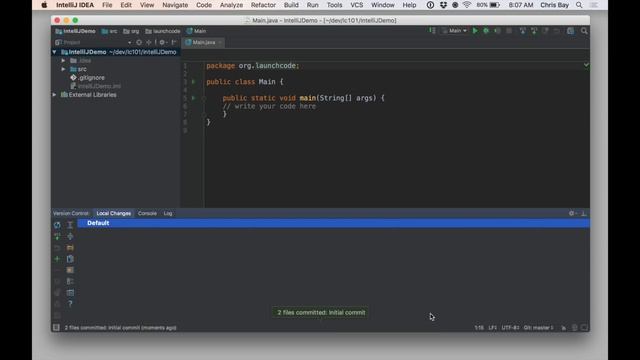This screenshot has width=640, height=360.
Task: Open Spotlight search in macOS menu bar
Action: coord(579,5)
